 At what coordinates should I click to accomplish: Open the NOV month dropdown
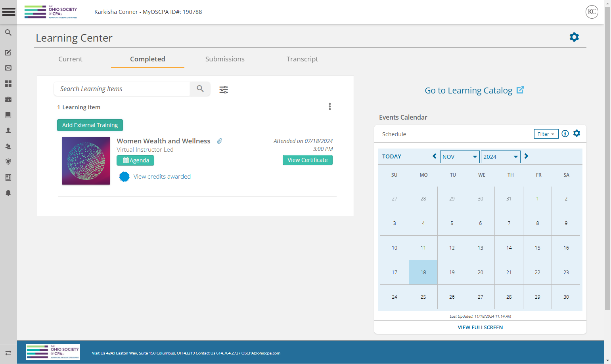[x=460, y=156]
